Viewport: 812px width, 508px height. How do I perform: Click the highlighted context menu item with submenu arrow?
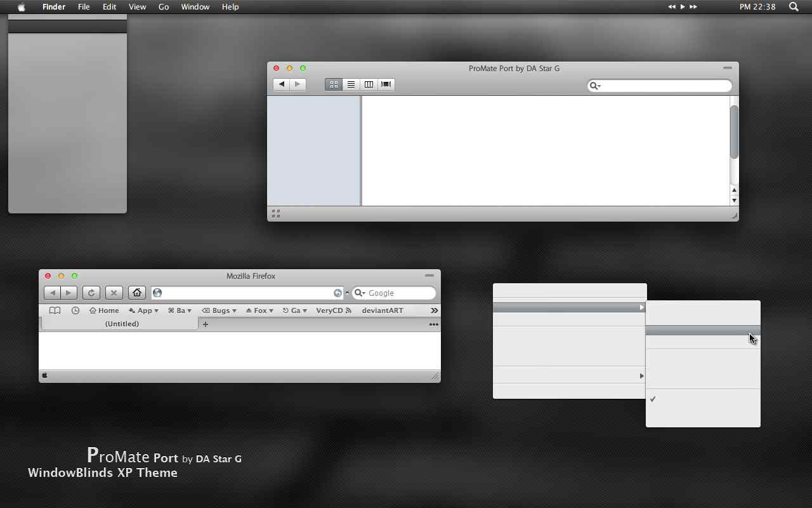[570, 307]
